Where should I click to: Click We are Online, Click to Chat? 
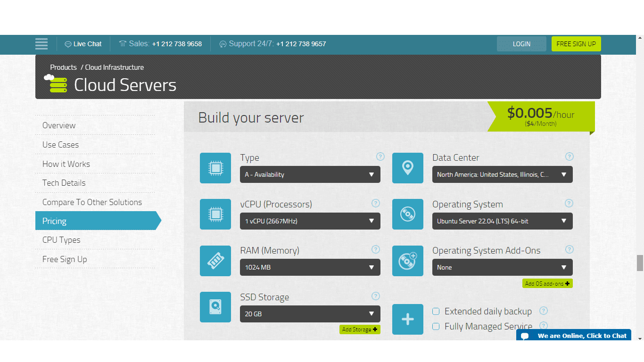coord(574,335)
